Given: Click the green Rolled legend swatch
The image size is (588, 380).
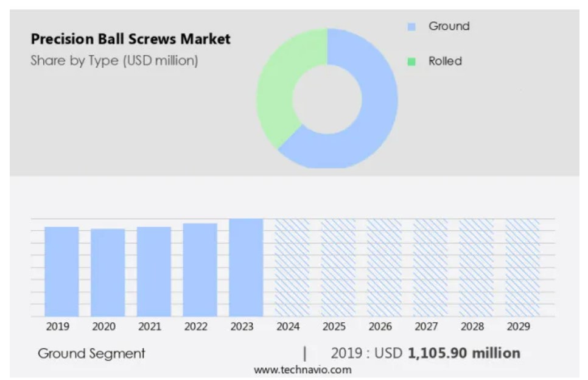Looking at the screenshot, I should 412,62.
